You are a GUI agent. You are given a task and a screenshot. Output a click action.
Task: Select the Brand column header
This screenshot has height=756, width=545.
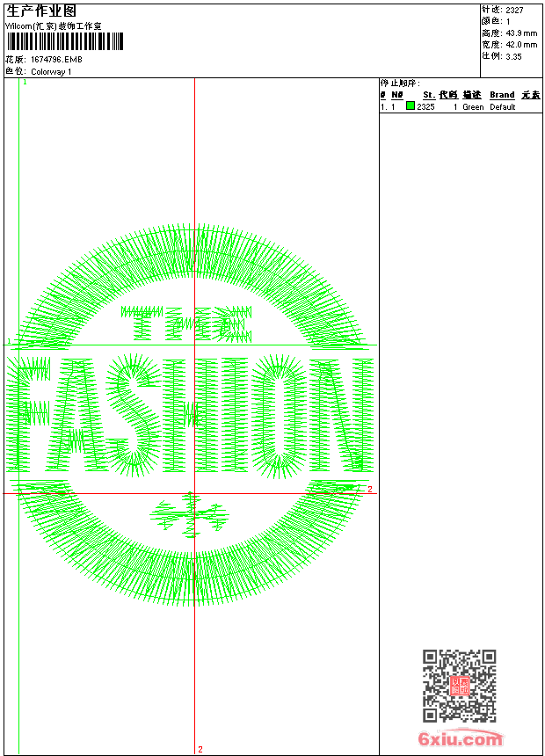point(502,95)
